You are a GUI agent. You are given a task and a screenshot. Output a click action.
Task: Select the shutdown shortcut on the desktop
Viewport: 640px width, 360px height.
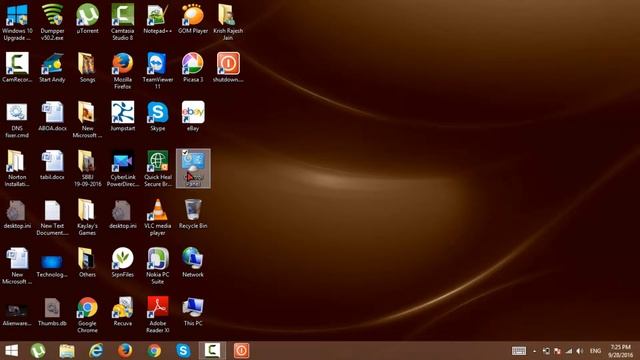pyautogui.click(x=228, y=67)
